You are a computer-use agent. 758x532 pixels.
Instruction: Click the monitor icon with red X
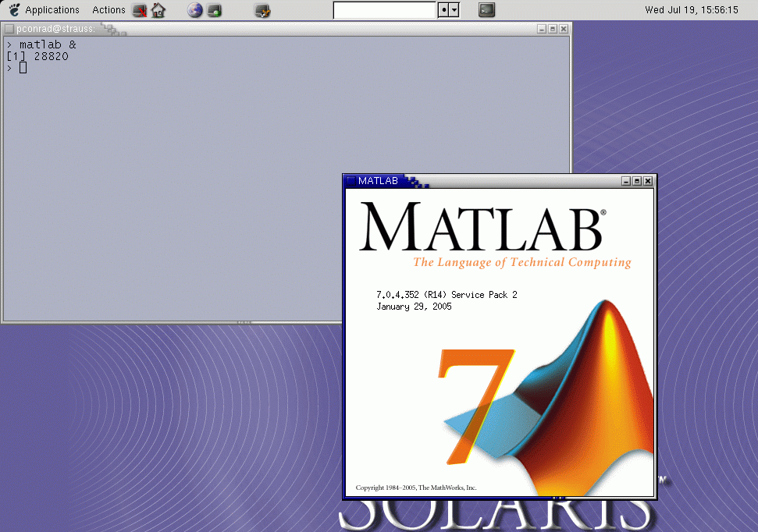point(140,10)
